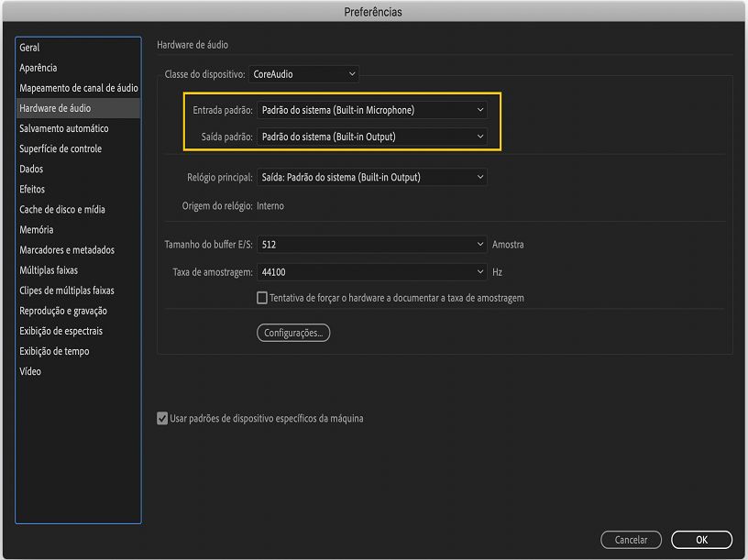Viewport: 748px width, 560px height.
Task: Open the Aparência preferences category
Action: coord(38,68)
